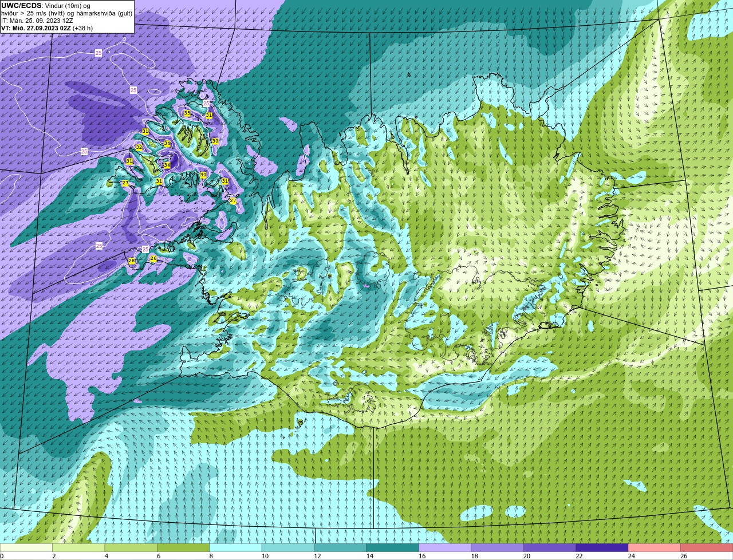733x560 pixels.
Task: Click the yellow gust label 28
Action: (132, 261)
